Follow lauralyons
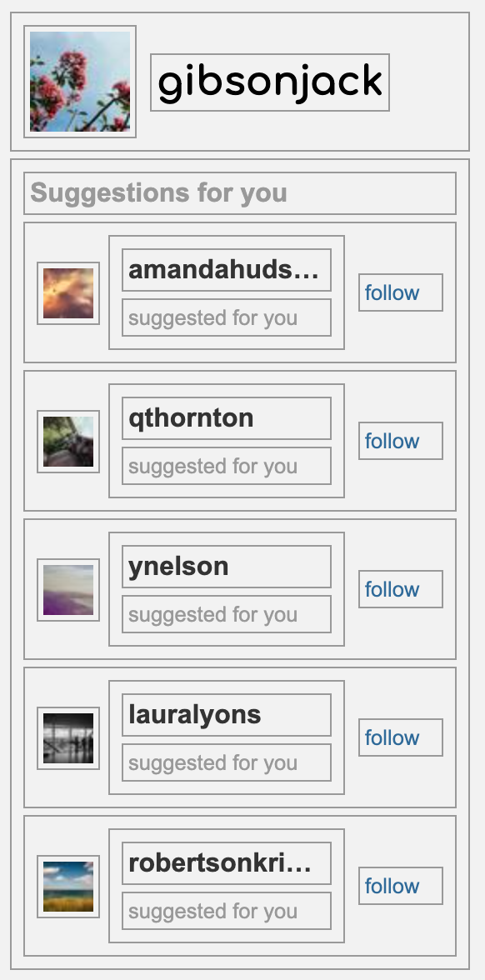This screenshot has width=485, height=980. click(x=401, y=737)
